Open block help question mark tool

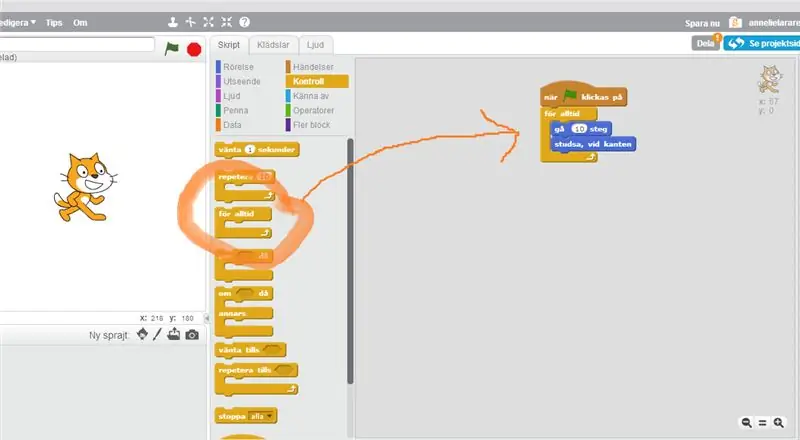coord(244,22)
